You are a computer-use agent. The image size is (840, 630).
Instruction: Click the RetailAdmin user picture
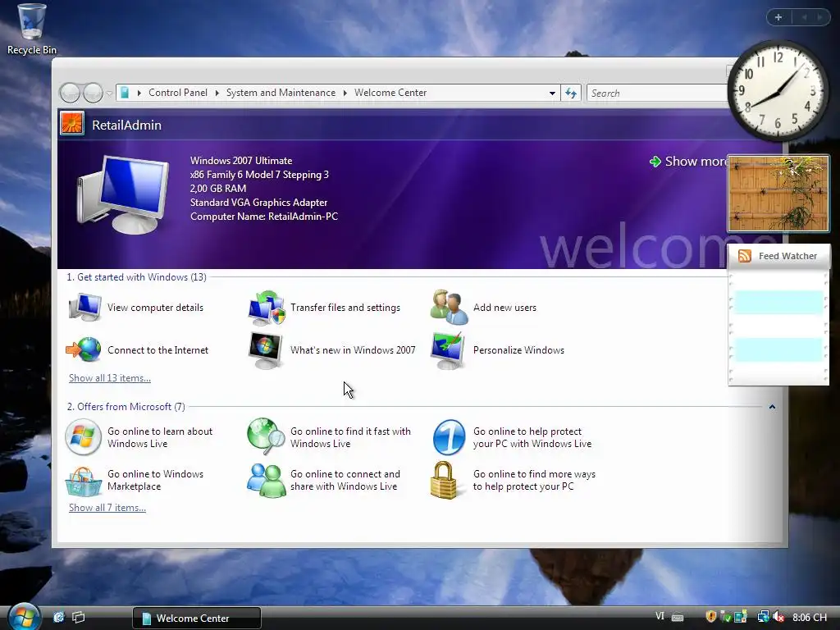72,123
